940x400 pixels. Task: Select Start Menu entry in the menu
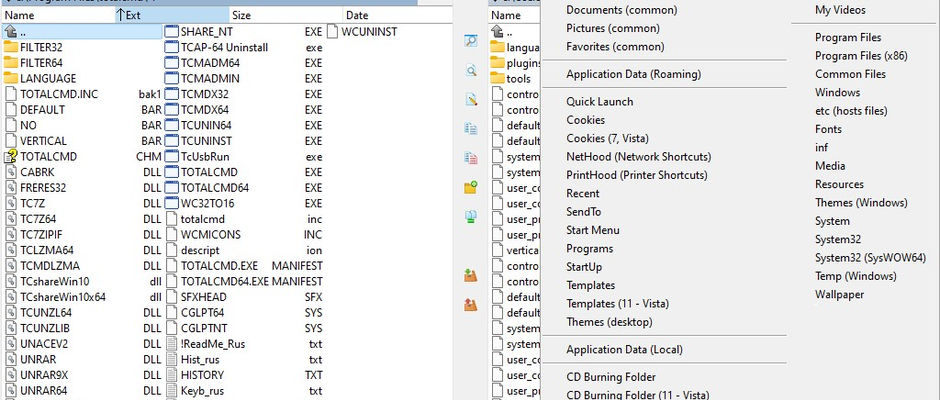coord(593,230)
